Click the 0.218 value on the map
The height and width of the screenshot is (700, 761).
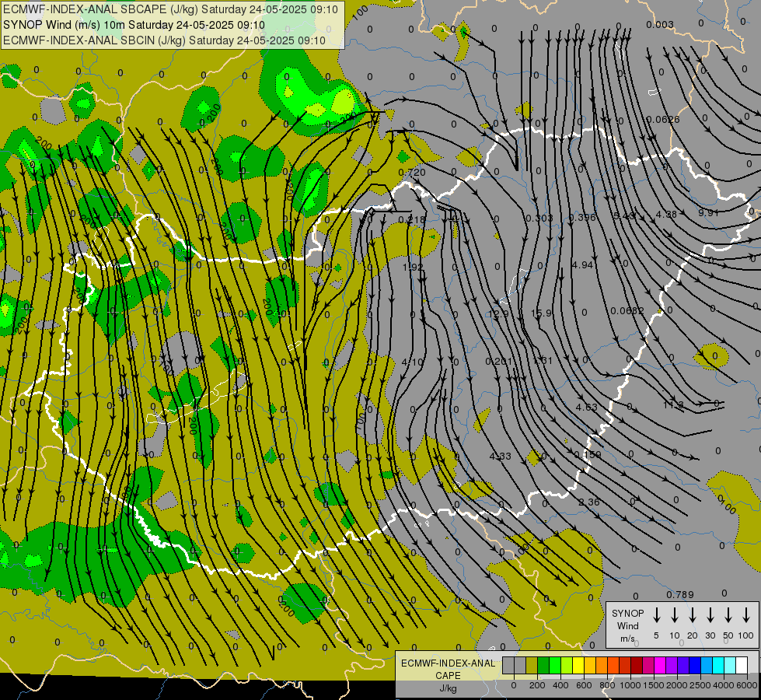pos(411,219)
